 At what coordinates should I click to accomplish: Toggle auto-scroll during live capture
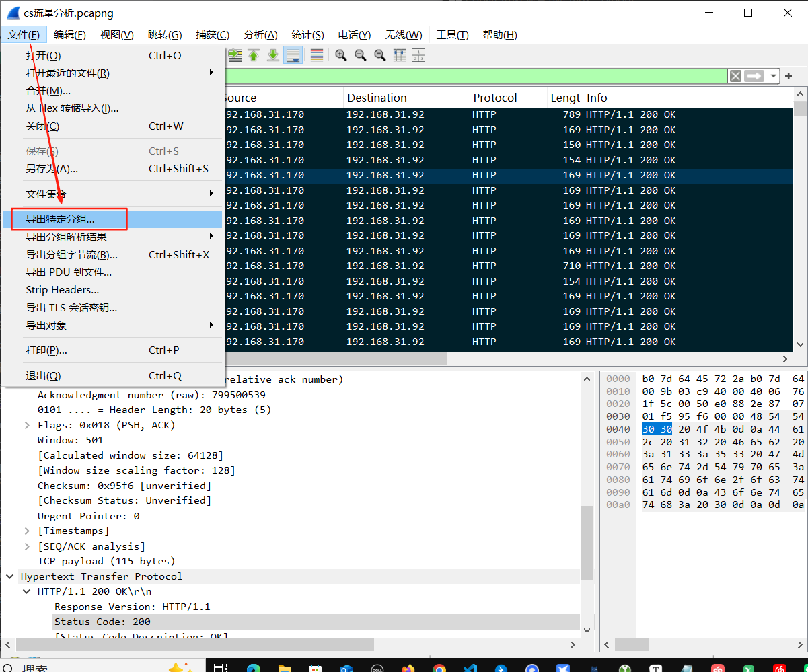tap(293, 55)
